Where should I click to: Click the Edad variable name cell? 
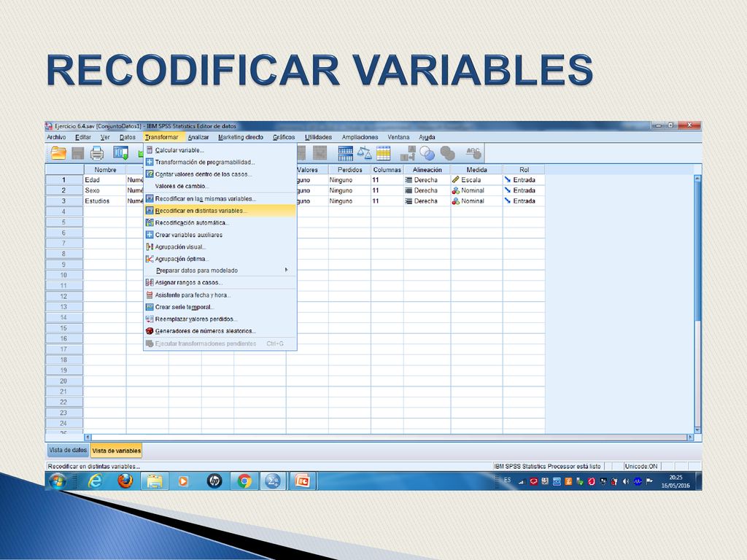pyautogui.click(x=105, y=180)
